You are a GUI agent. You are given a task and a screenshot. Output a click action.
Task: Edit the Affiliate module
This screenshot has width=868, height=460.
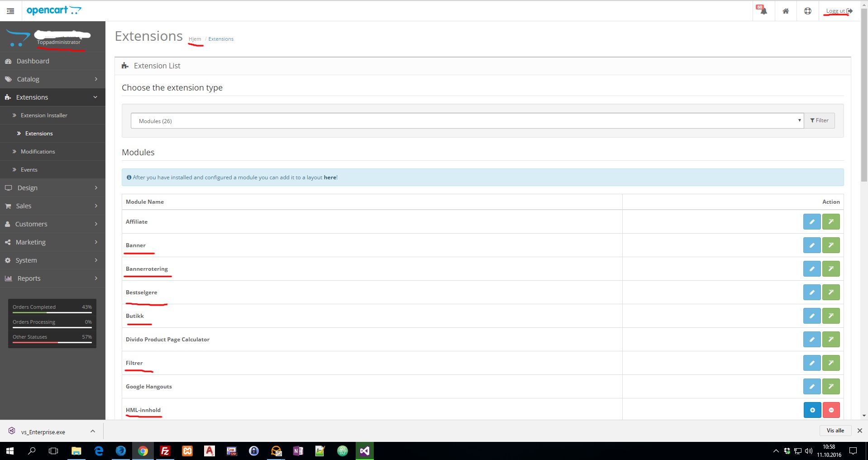click(812, 222)
